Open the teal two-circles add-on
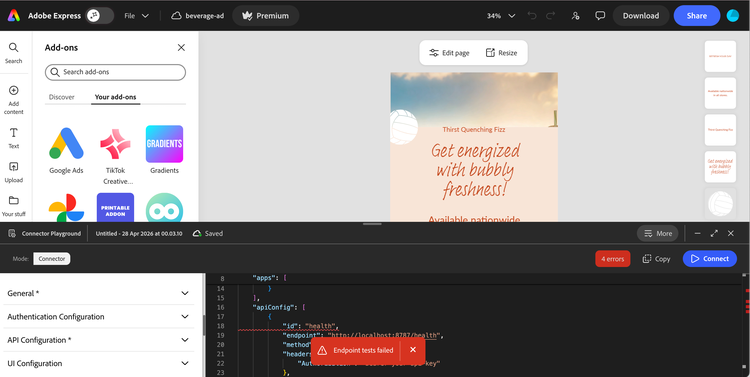The width and height of the screenshot is (750, 377). 165,208
